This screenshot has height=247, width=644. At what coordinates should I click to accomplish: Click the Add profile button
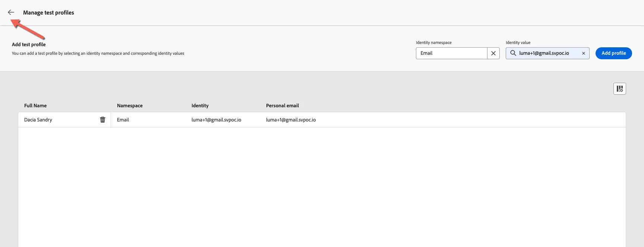[613, 53]
